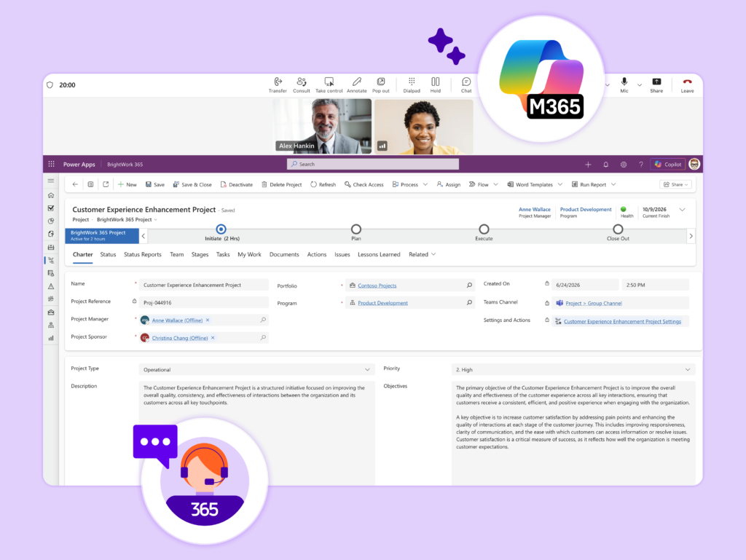Screen dimensions: 746x560
Task: Create a New record
Action: tap(127, 184)
